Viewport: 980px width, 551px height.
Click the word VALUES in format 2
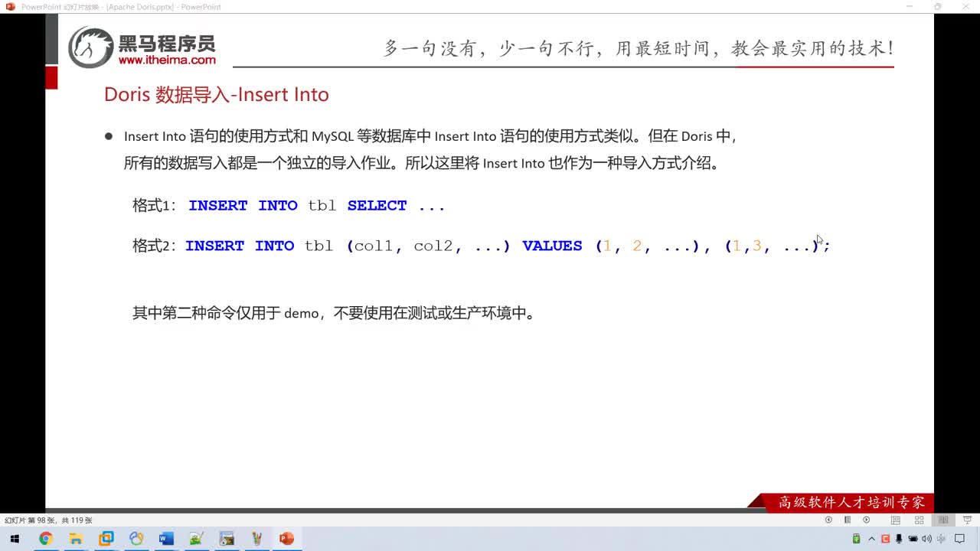552,246
